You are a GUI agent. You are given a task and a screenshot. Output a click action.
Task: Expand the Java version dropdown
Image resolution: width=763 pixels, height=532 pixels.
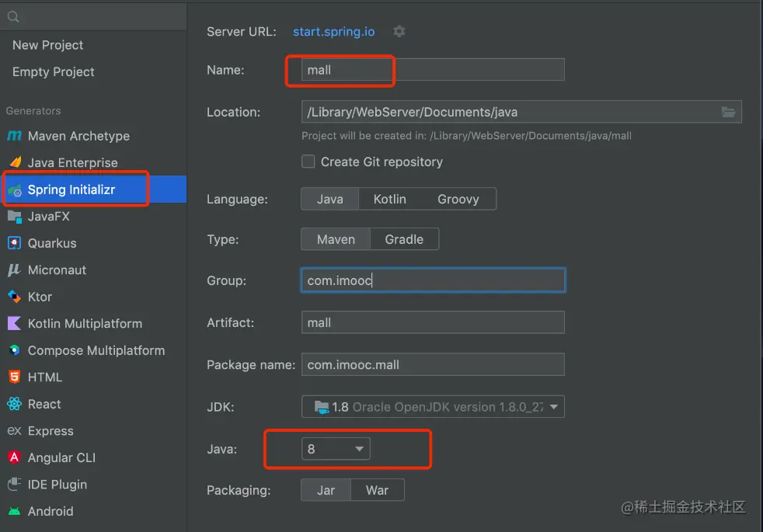tap(336, 449)
